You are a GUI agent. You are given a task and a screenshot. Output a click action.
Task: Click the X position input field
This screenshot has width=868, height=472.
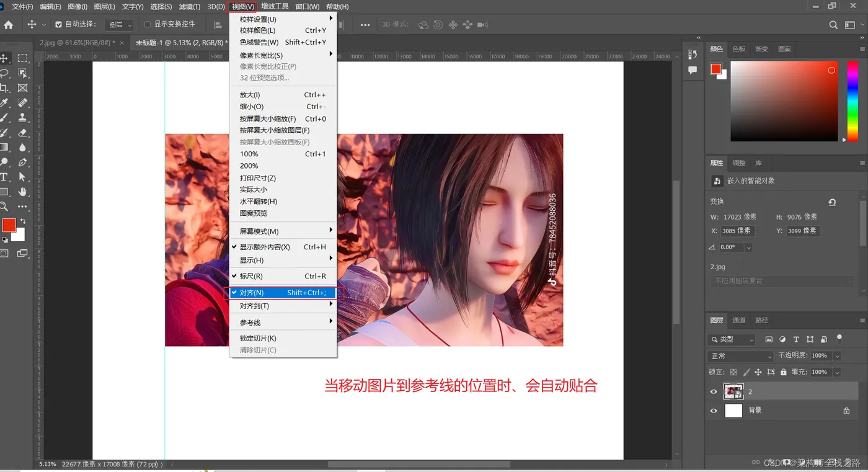point(738,231)
